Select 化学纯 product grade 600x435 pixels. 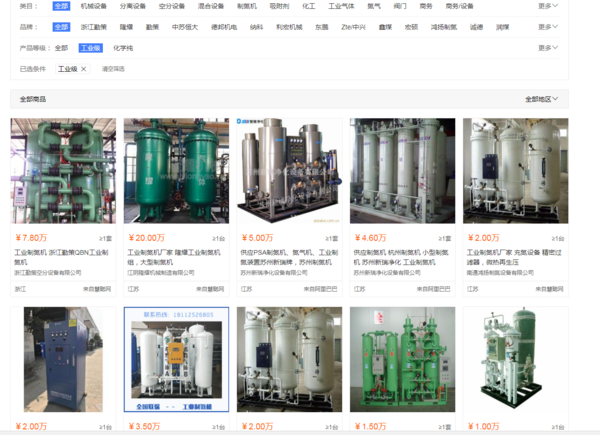(x=122, y=48)
